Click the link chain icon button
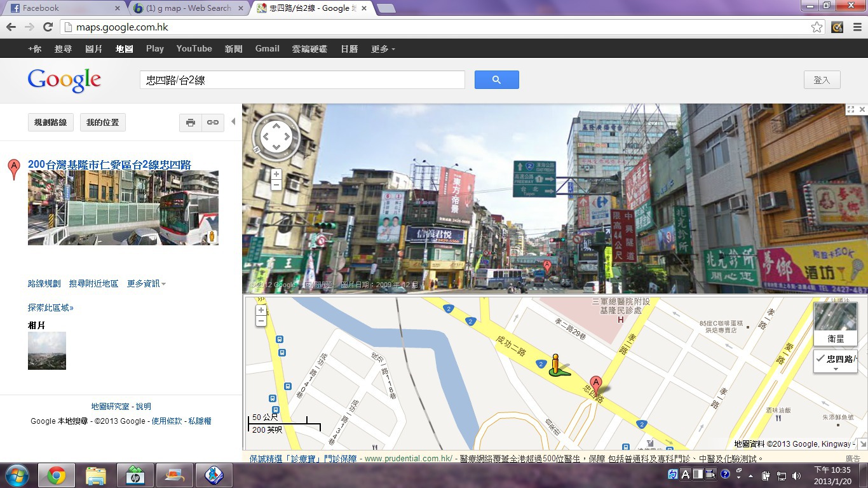The width and height of the screenshot is (868, 488). pyautogui.click(x=213, y=122)
